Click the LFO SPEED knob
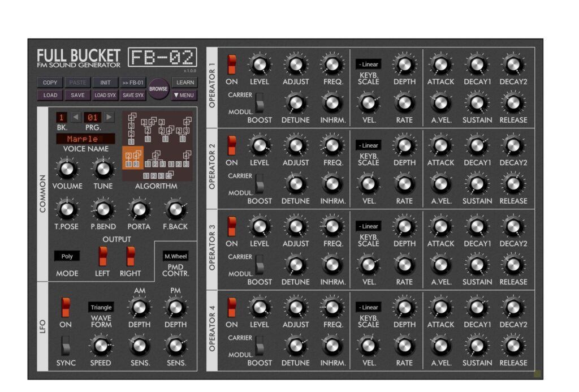This screenshot has height=392, width=579. (x=101, y=346)
